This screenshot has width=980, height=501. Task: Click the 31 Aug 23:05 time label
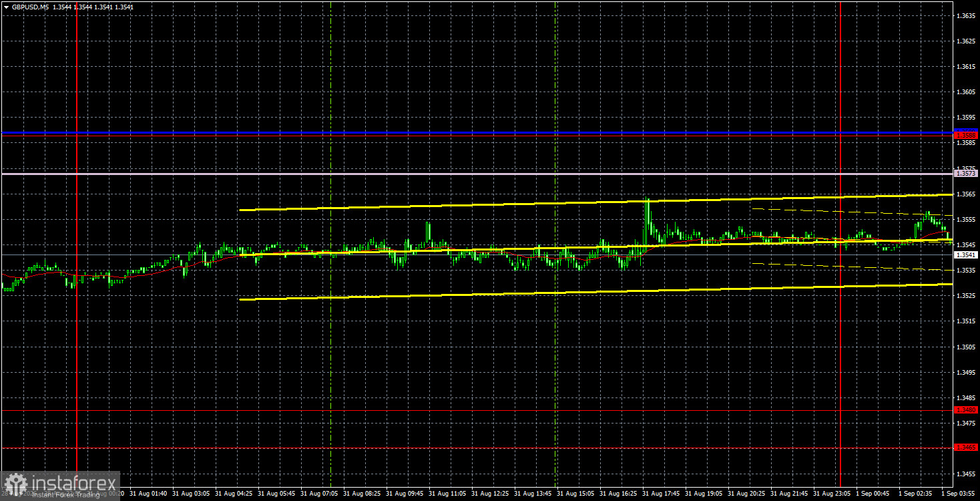coord(830,494)
